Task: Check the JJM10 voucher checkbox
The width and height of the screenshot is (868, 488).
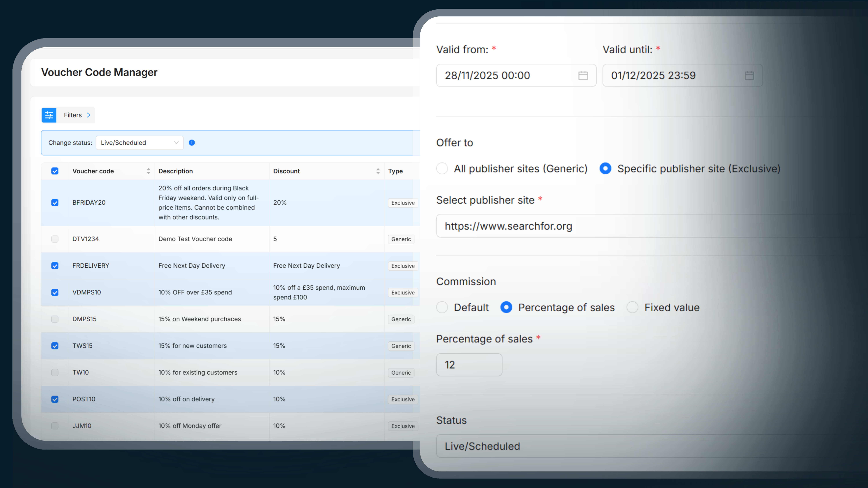Action: [x=55, y=426]
